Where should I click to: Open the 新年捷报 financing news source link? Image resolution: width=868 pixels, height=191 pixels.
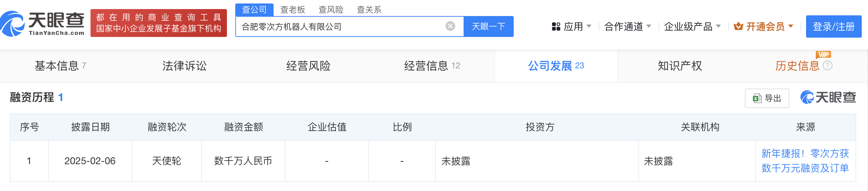tap(805, 161)
